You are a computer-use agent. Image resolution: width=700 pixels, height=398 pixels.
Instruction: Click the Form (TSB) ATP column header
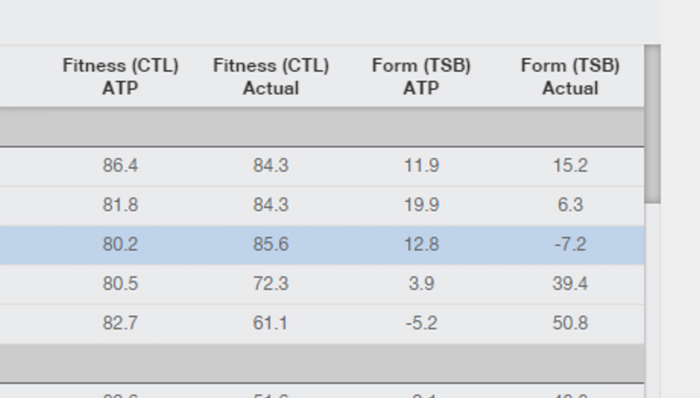[421, 76]
